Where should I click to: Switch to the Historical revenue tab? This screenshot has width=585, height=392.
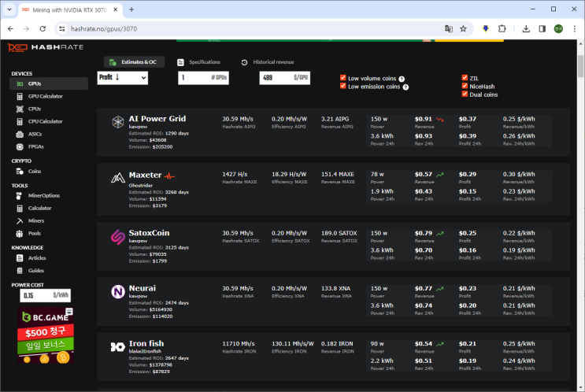point(268,62)
